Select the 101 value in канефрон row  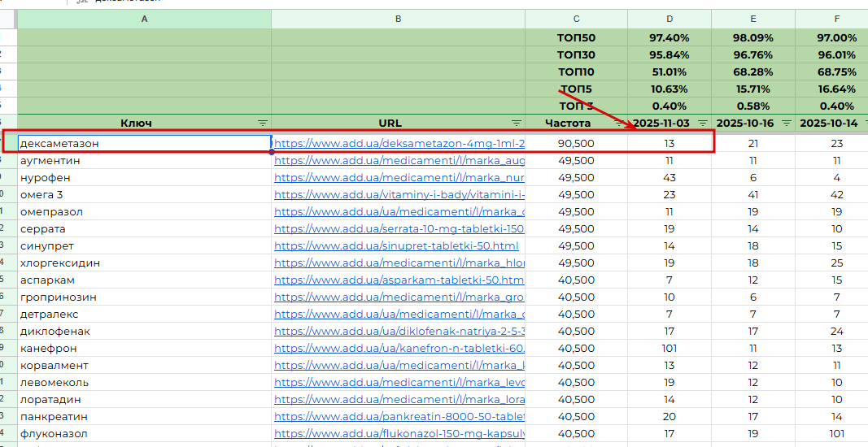(670, 349)
